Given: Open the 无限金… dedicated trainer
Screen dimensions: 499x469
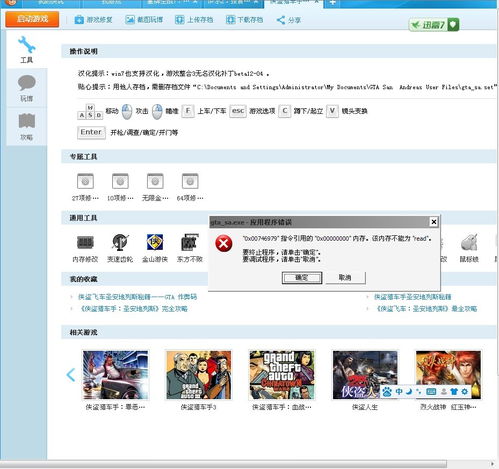Looking at the screenshot, I should [x=155, y=187].
